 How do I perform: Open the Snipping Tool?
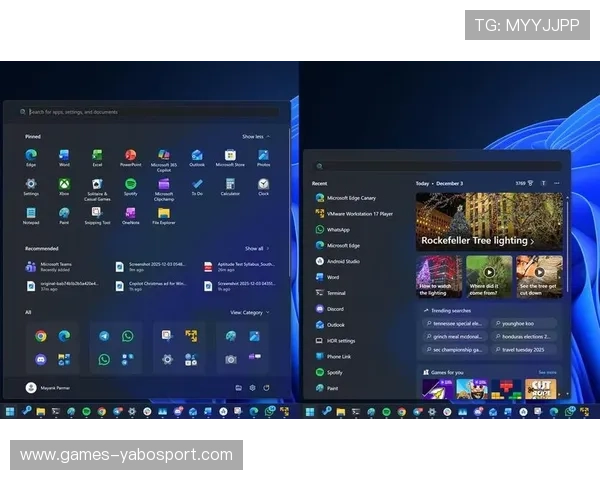tap(97, 216)
